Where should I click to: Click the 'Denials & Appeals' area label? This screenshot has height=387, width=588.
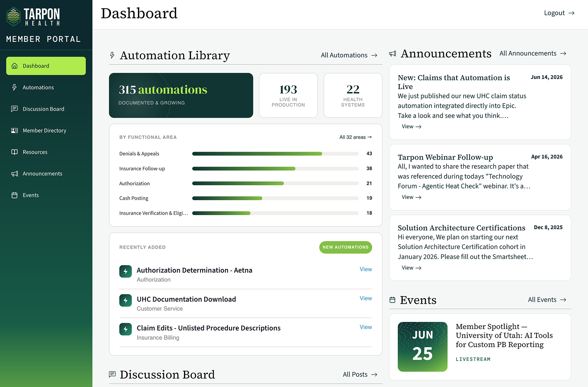(139, 154)
